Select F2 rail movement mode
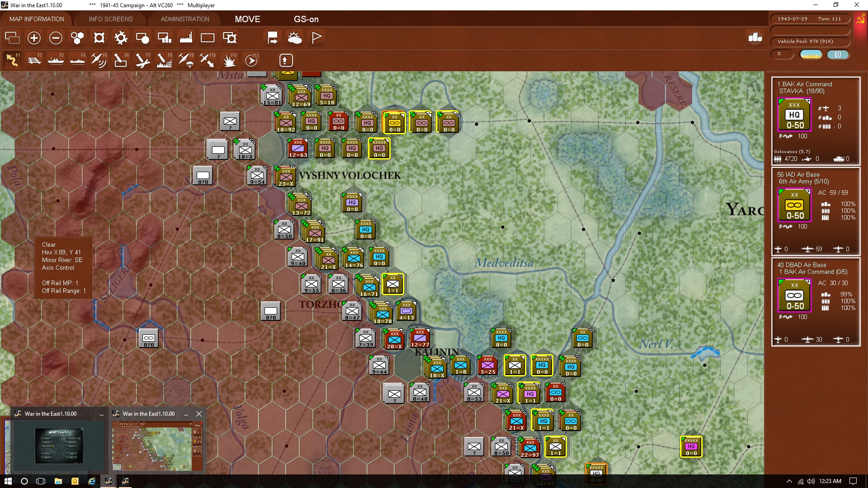The width and height of the screenshot is (868, 488). [34, 60]
